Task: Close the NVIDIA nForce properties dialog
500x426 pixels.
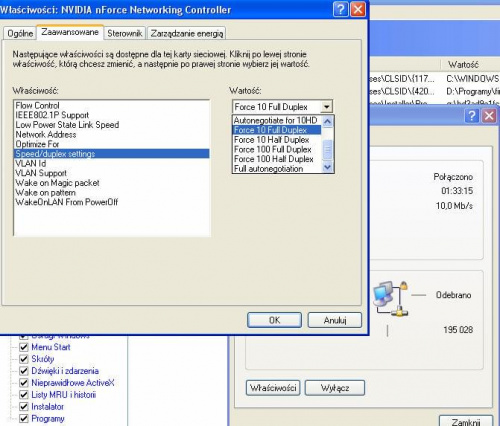Action: click(358, 9)
